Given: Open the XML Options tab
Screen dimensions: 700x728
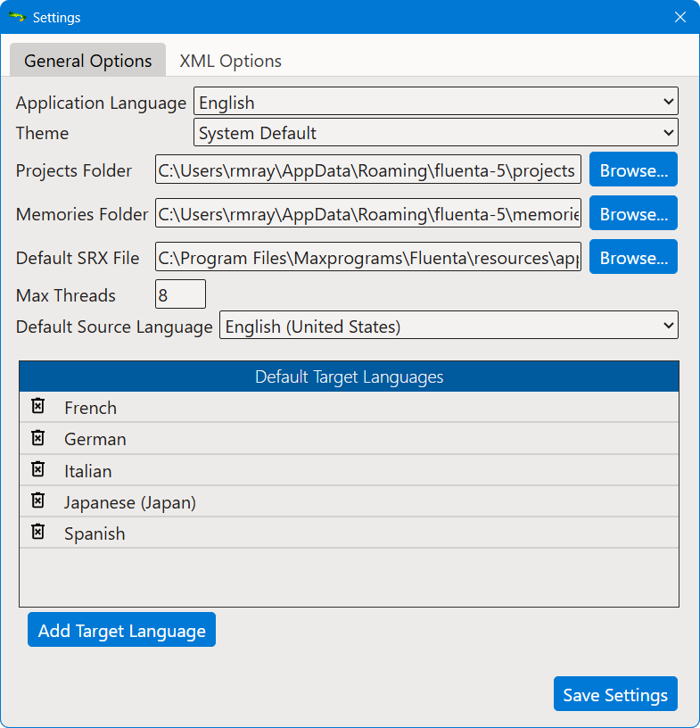Looking at the screenshot, I should (230, 61).
